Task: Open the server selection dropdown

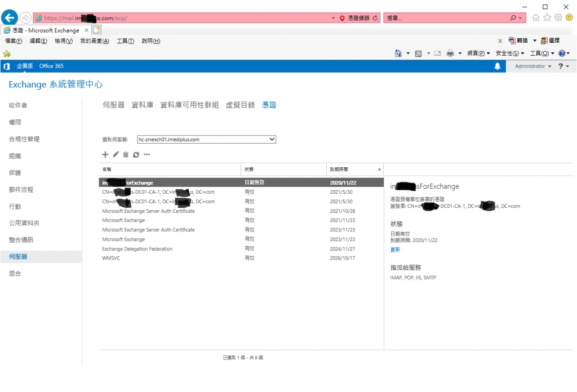Action: pos(206,139)
